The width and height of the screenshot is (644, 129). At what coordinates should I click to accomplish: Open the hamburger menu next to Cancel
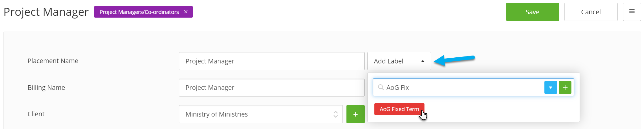[x=632, y=12]
